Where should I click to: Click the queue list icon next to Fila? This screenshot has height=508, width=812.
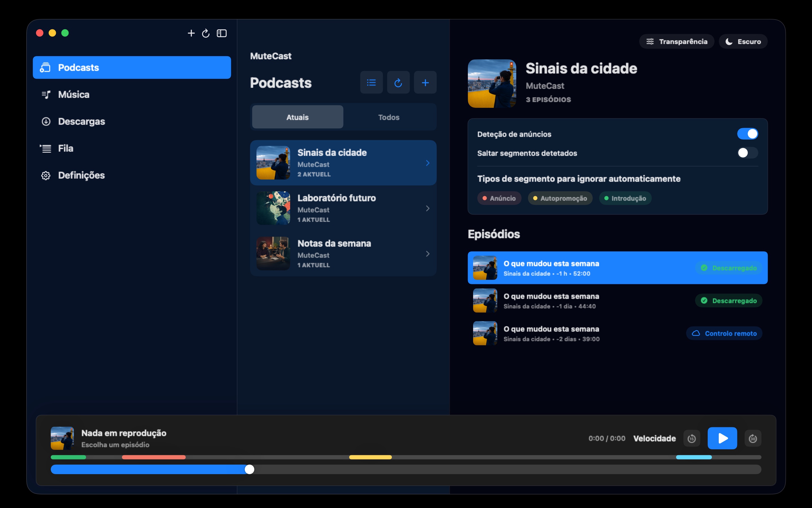46,148
